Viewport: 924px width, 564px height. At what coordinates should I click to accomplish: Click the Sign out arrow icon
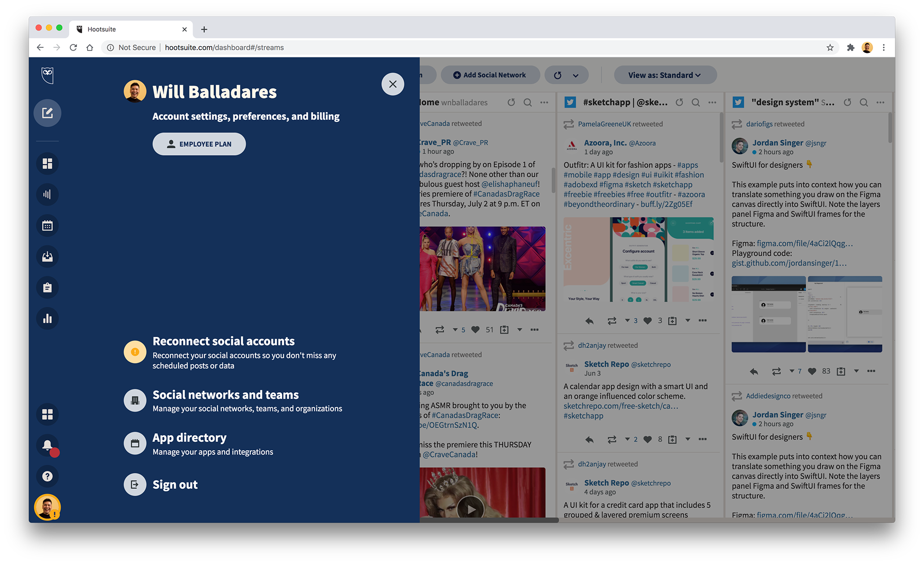pos(135,485)
